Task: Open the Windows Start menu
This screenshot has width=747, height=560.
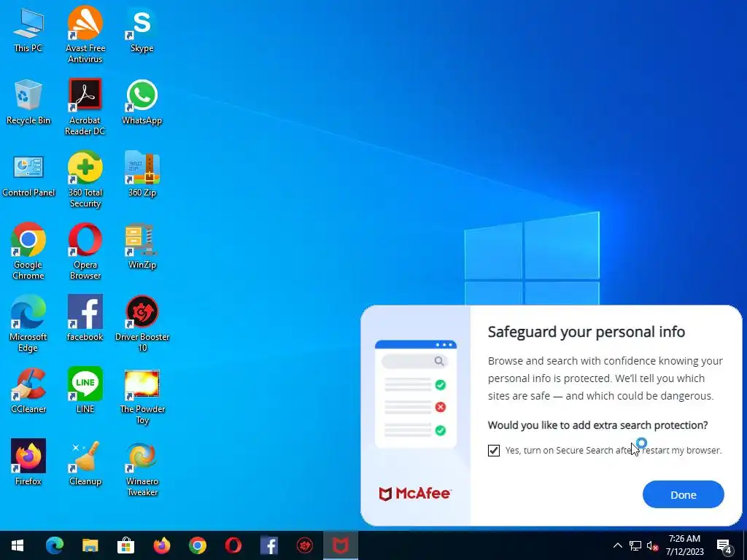Action: 18,545
